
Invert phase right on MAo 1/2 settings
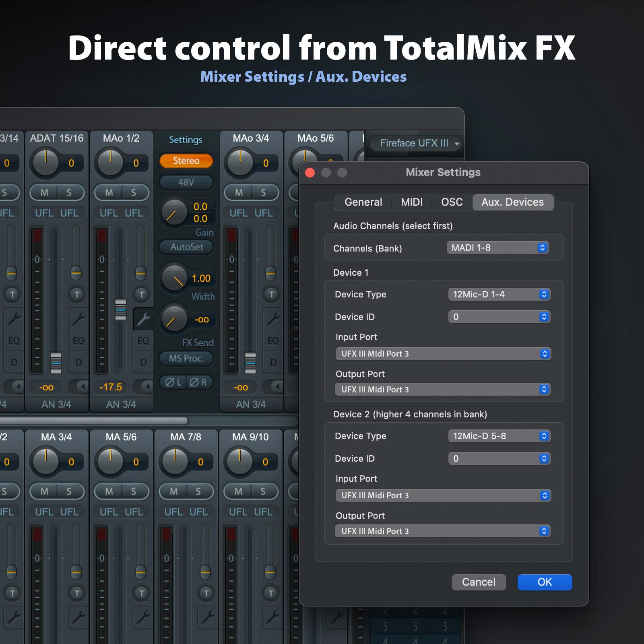(x=199, y=382)
